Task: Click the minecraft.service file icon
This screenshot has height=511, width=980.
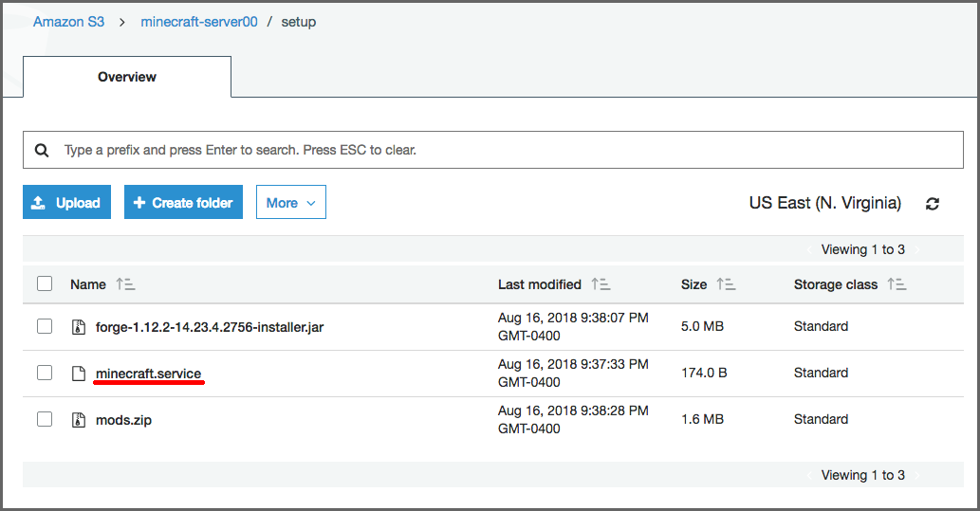Action: pos(79,374)
